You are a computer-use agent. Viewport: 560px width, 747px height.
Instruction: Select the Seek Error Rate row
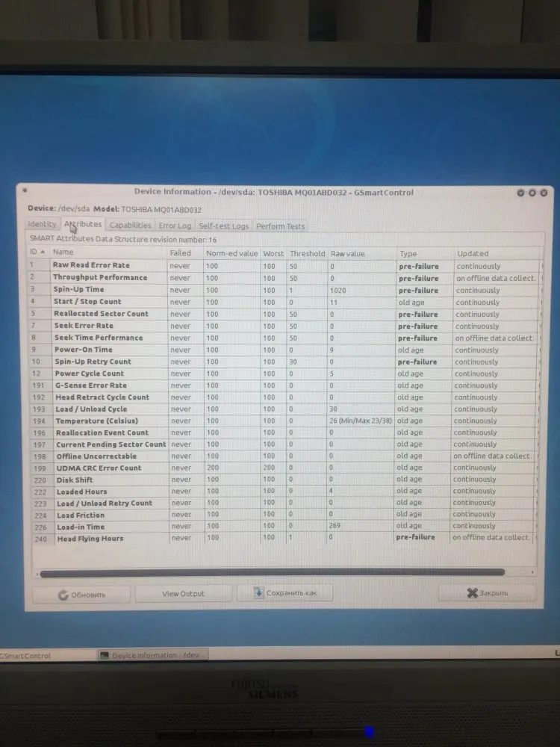284,326
